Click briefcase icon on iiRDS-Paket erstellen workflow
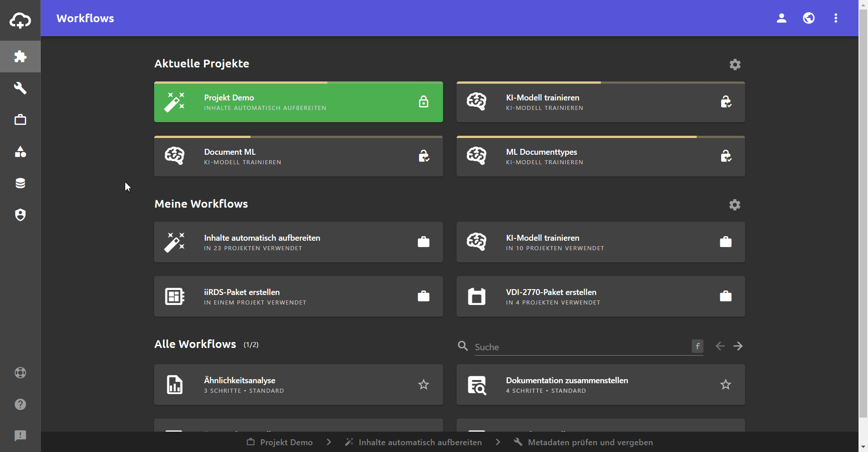The image size is (868, 452). 424,296
